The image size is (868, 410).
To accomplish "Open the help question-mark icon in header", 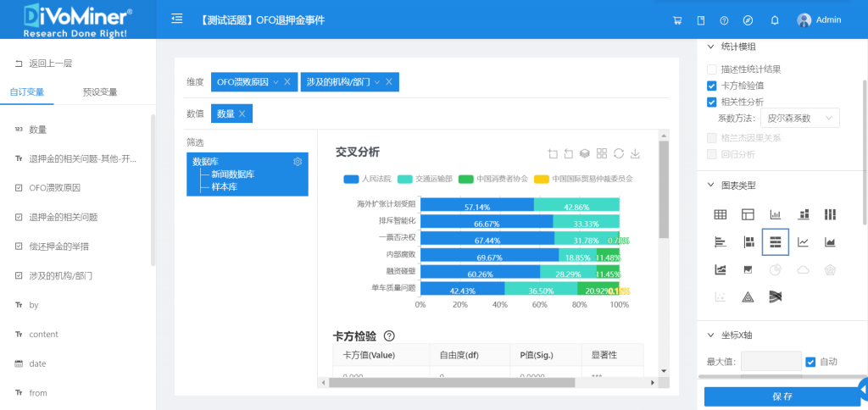I will click(724, 20).
